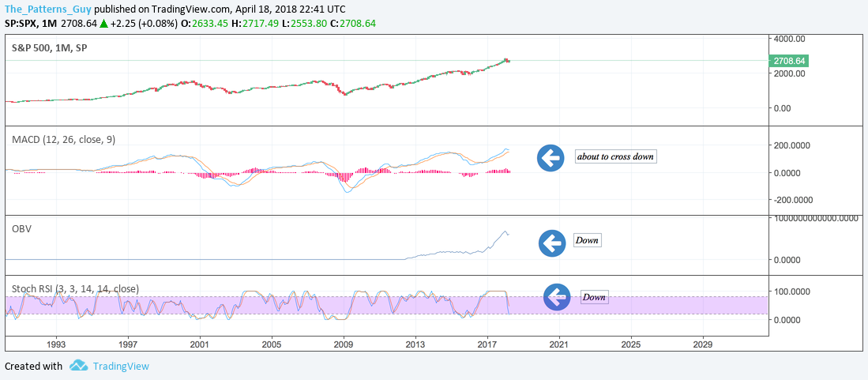Select the OBV indicator label
The image size is (868, 380).
click(21, 228)
